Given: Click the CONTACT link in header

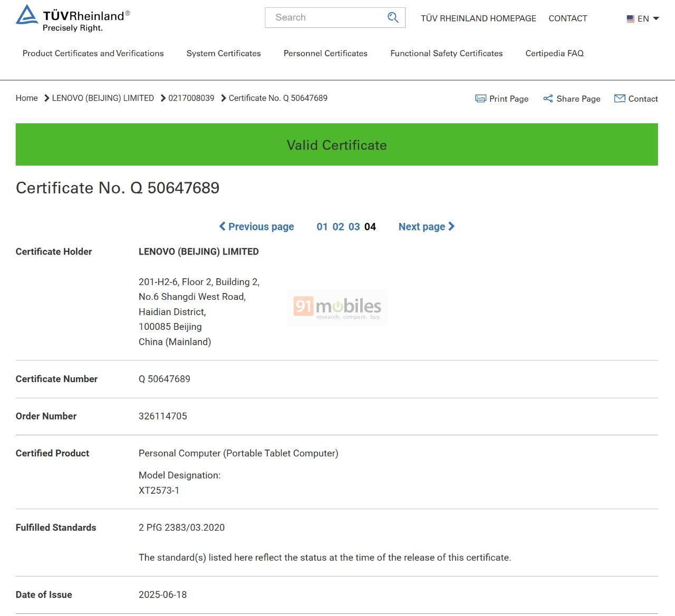Looking at the screenshot, I should coord(568,18).
